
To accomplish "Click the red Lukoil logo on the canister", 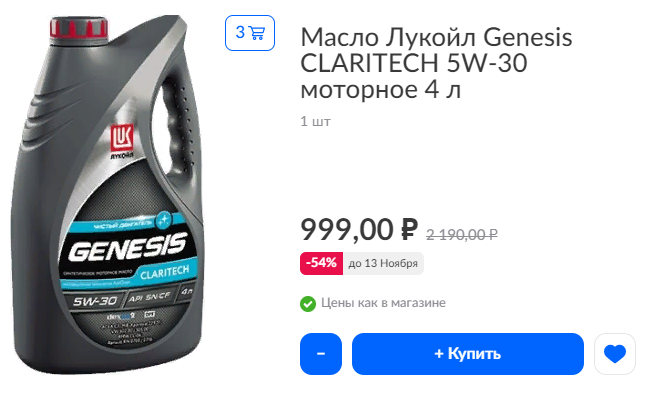I will coord(122,139).
